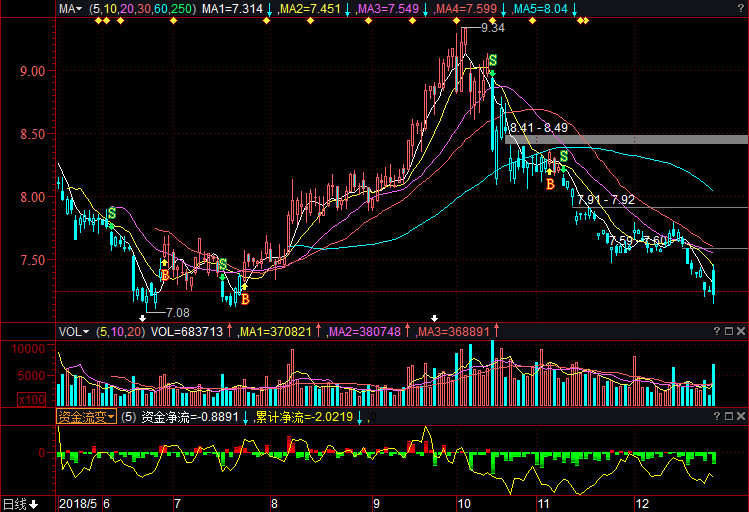Click the 2018/5 date on time axis

tap(79, 503)
